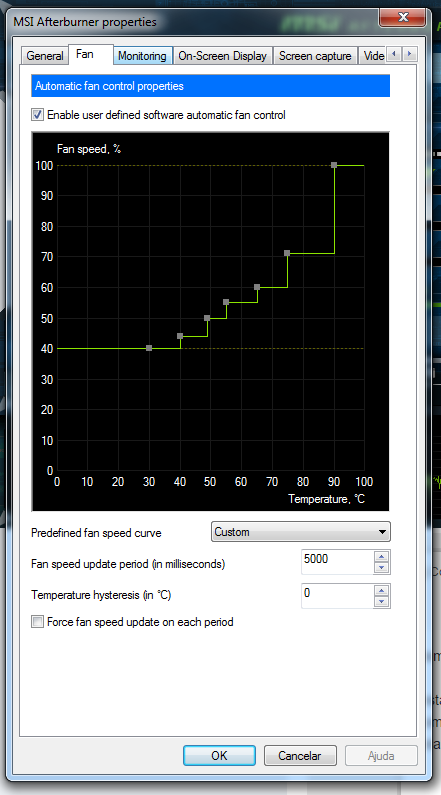441x795 pixels.
Task: Select the curve point at 30°C, 40%
Action: (x=149, y=348)
